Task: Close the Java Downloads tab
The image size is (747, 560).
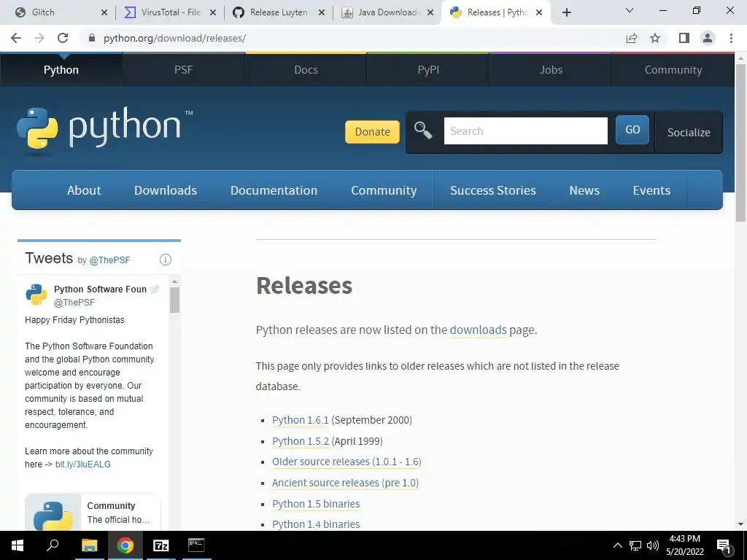Action: (x=430, y=13)
